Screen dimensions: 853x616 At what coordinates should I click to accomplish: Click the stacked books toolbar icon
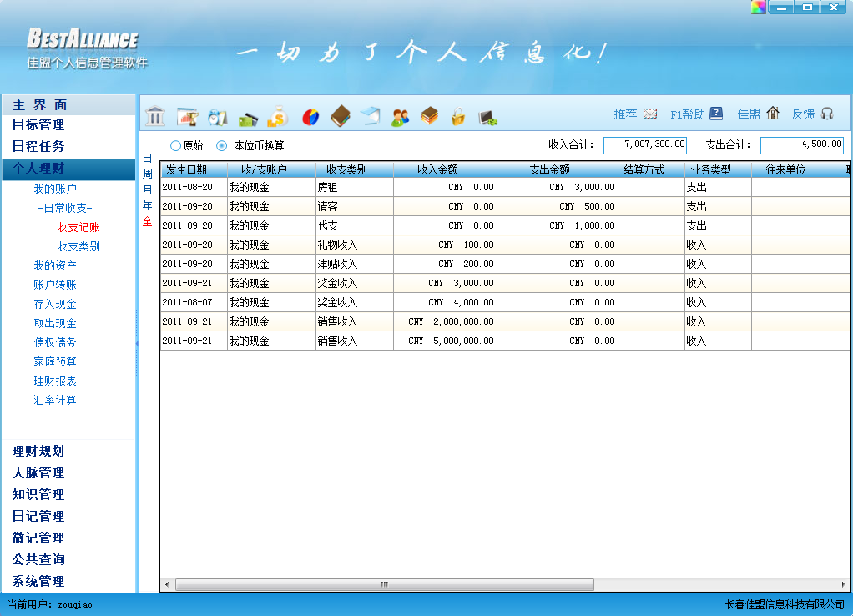coord(429,116)
